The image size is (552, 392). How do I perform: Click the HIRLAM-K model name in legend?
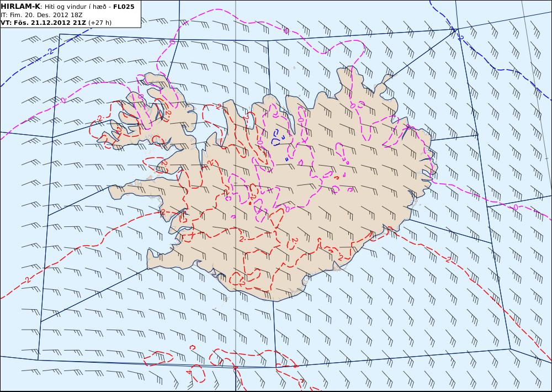click(x=20, y=7)
